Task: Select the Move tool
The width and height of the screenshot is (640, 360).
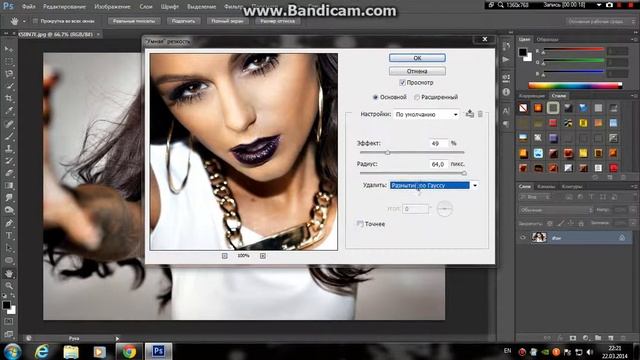Action: click(x=9, y=49)
